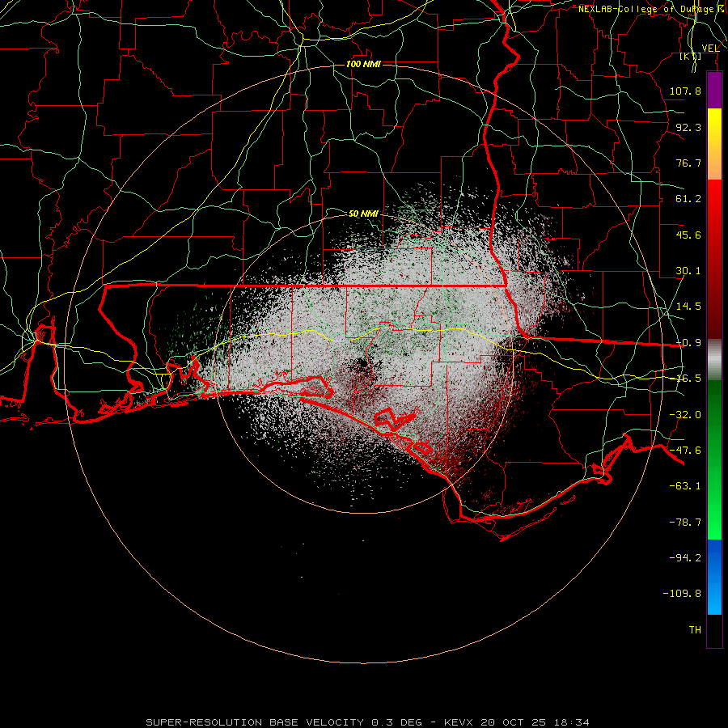Click the Super-Resolution Base Velocity caption
Screen dimensions: 728x728
point(368,722)
